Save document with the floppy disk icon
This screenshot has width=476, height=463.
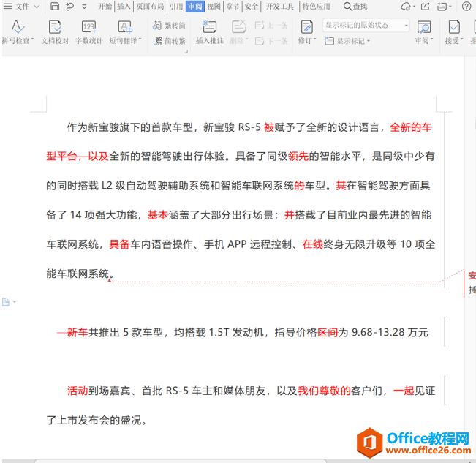(x=55, y=6)
